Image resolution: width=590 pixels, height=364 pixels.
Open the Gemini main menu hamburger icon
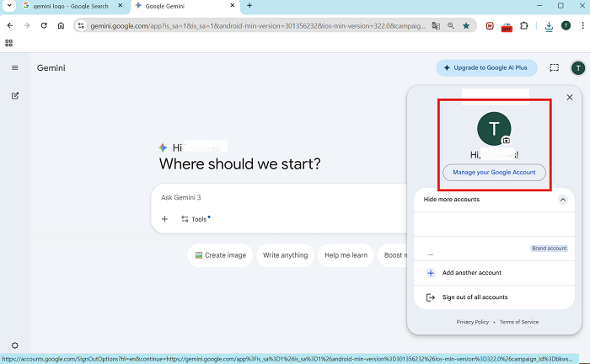click(14, 68)
